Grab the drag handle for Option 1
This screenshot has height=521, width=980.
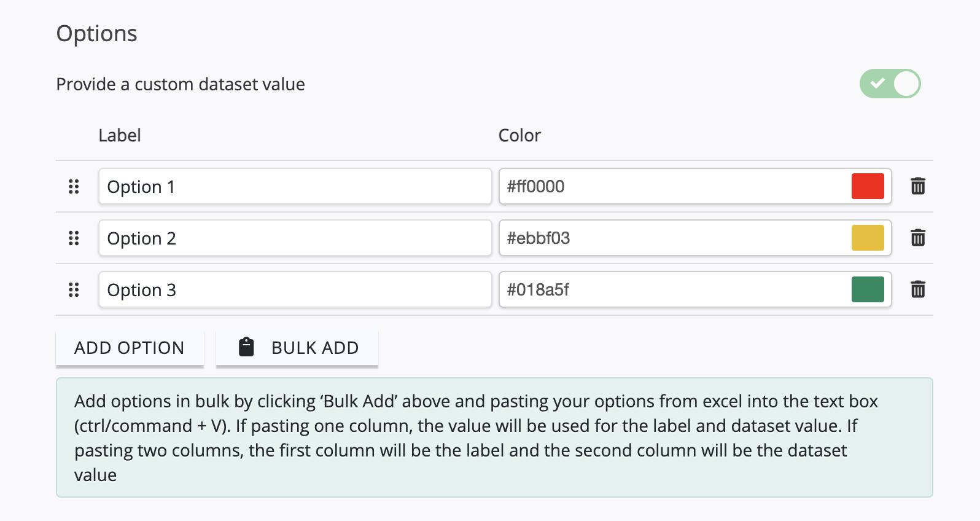click(x=74, y=186)
